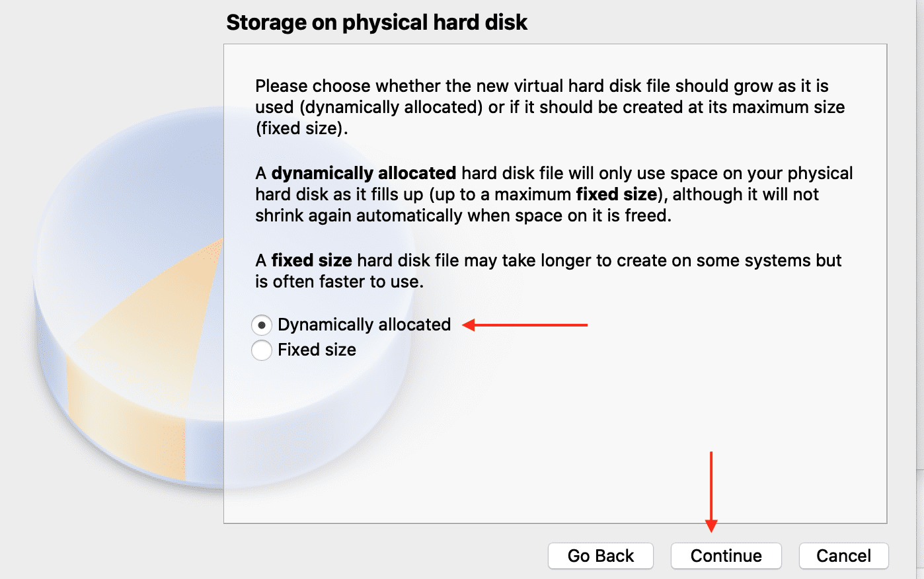Click the "Storage on physical hard disk" heading
This screenshot has width=924, height=579.
pyautogui.click(x=377, y=22)
